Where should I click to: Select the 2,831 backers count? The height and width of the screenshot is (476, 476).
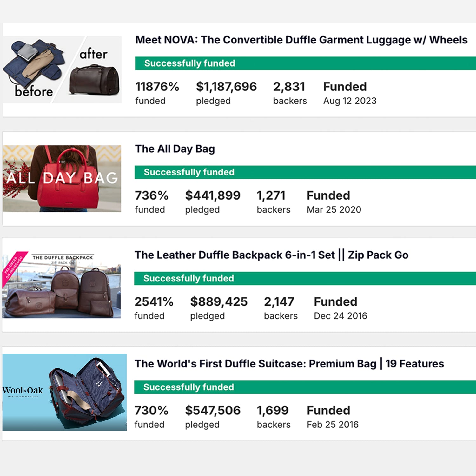[289, 87]
